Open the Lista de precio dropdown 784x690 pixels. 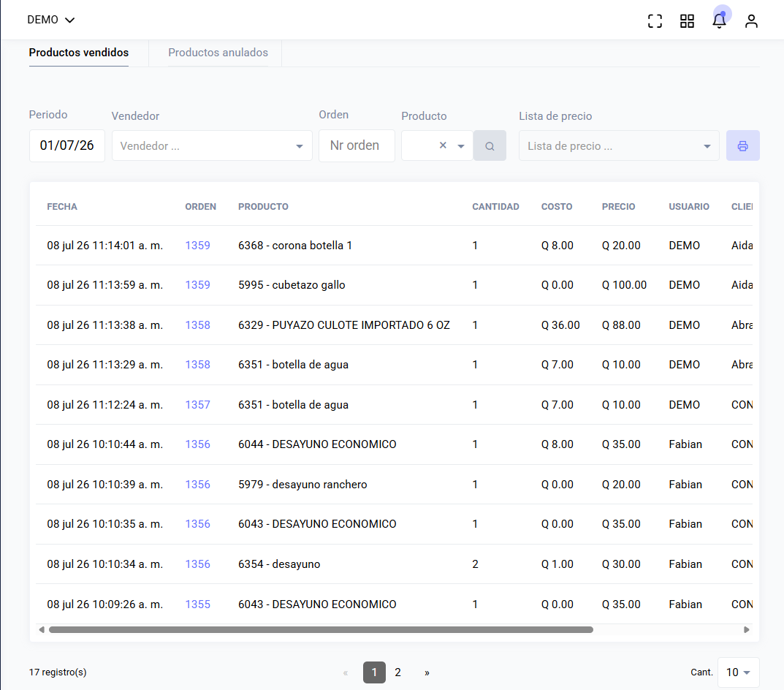[619, 145]
